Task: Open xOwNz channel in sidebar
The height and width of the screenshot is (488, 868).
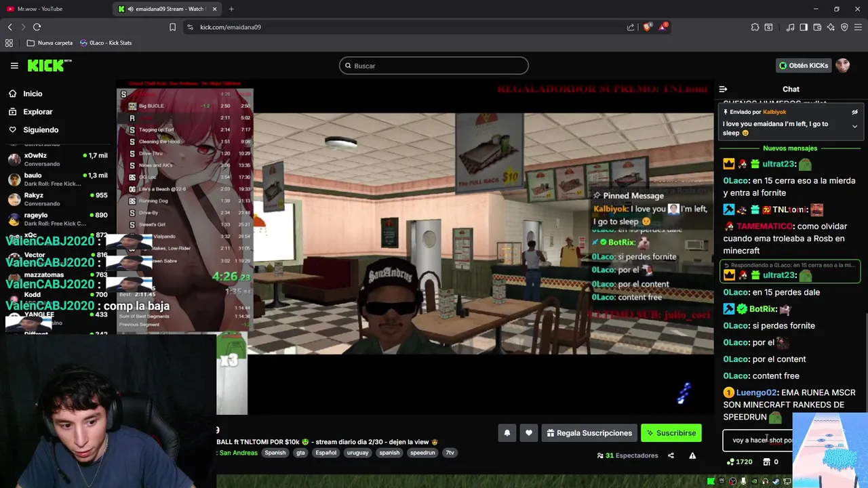Action: 58,159
